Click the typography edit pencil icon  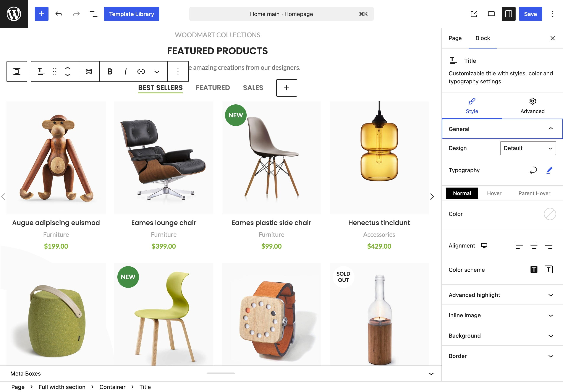pos(549,170)
